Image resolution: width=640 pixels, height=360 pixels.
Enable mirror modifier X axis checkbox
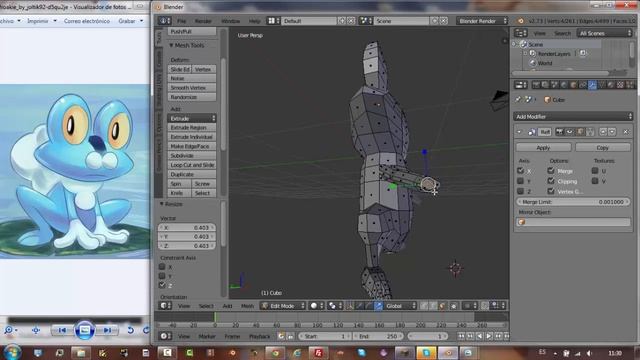520,171
